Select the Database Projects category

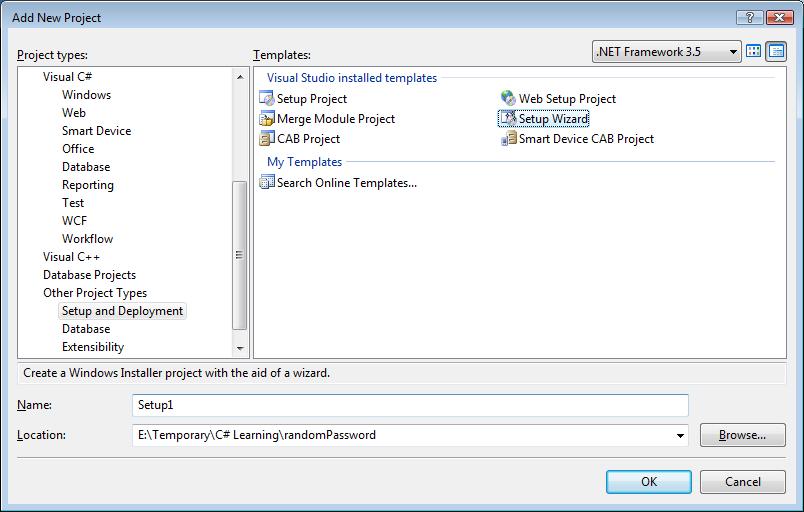click(89, 275)
